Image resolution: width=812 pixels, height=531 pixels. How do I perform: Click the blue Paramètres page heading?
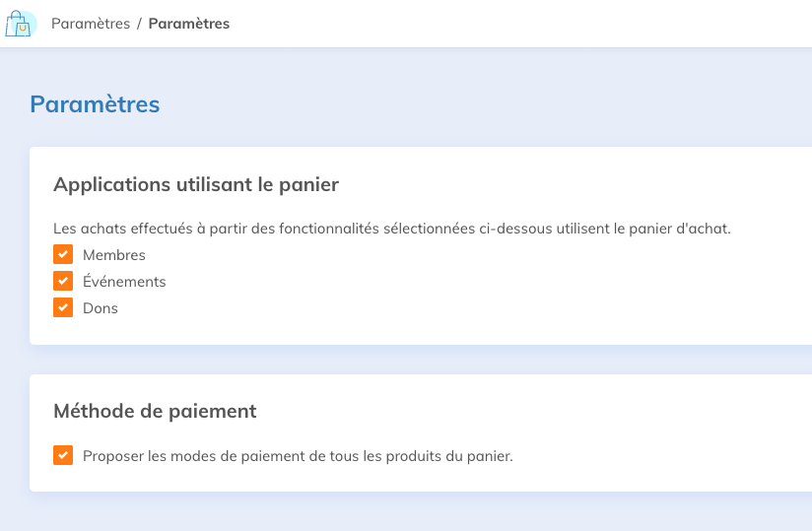[x=95, y=103]
